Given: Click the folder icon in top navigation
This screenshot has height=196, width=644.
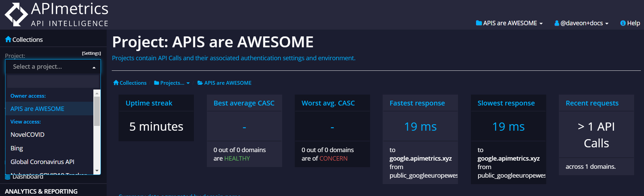Looking at the screenshot, I should pos(479,23).
